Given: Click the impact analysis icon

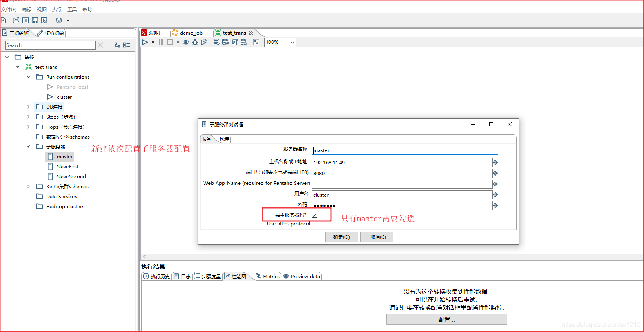Looking at the screenshot, I should click(x=226, y=42).
